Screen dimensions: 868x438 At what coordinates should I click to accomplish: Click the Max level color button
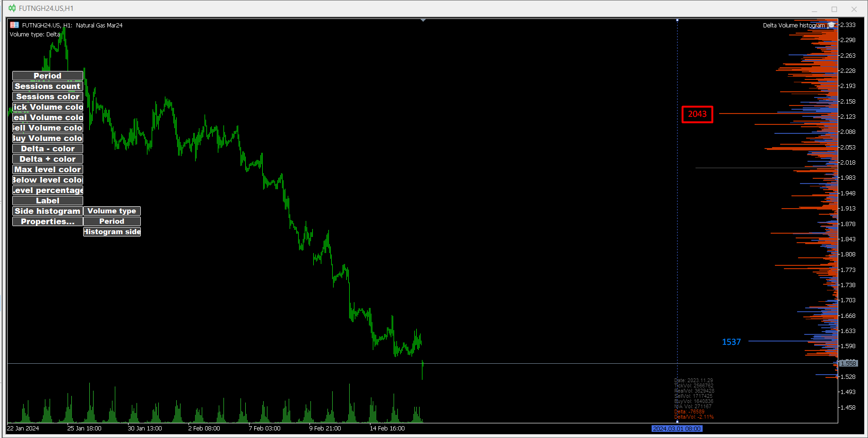48,169
